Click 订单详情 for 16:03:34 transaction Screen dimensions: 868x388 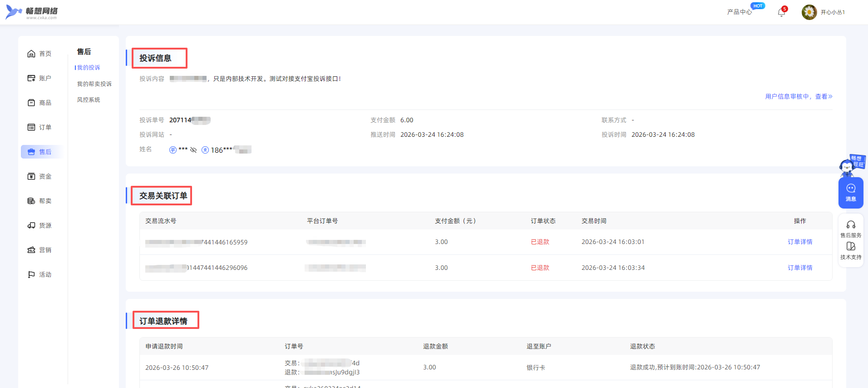[x=799, y=268]
